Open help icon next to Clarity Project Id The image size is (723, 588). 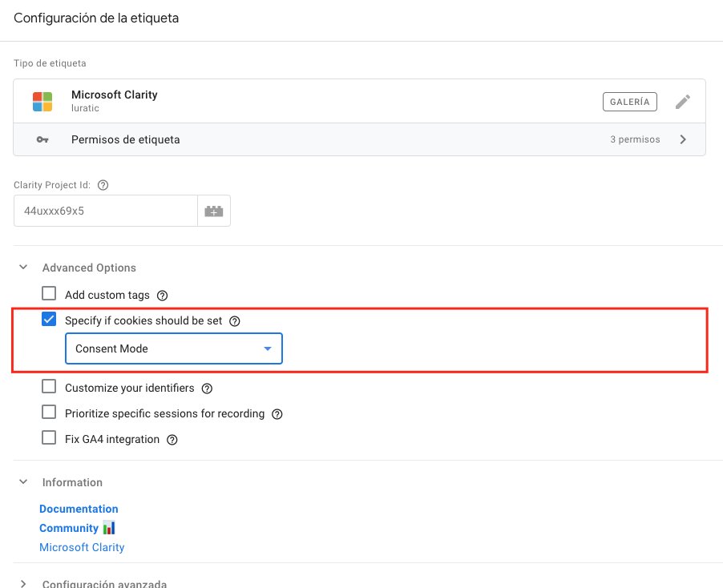pyautogui.click(x=103, y=185)
